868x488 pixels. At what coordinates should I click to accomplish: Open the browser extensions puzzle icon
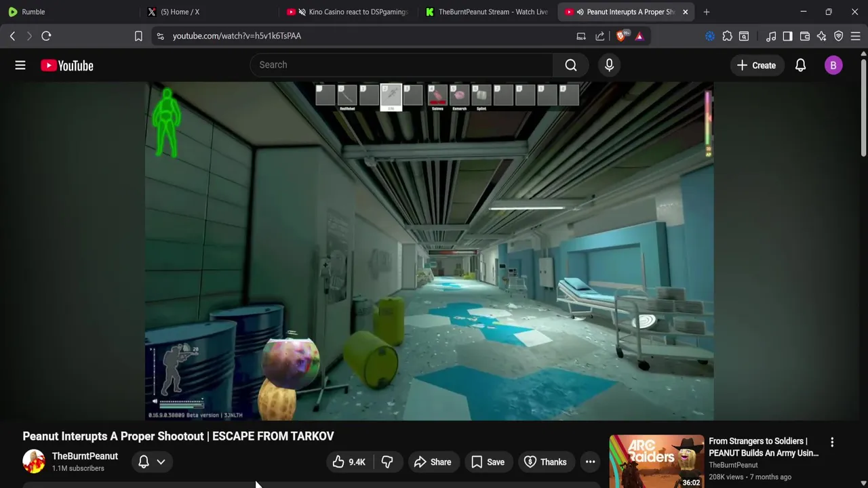coord(727,36)
